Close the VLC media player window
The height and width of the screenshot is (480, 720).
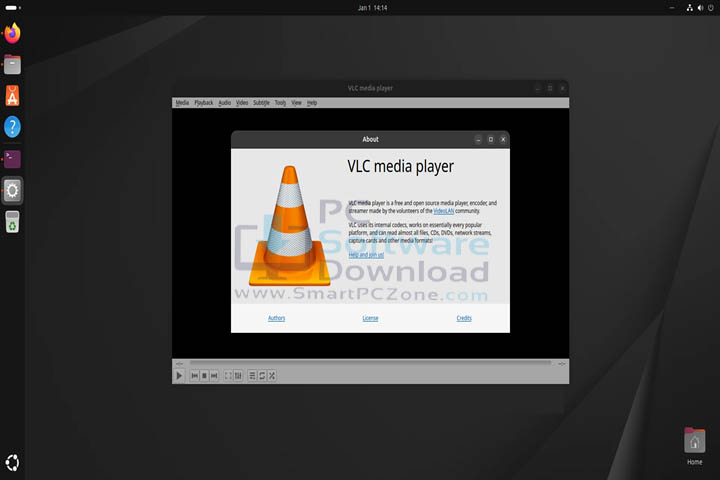562,88
